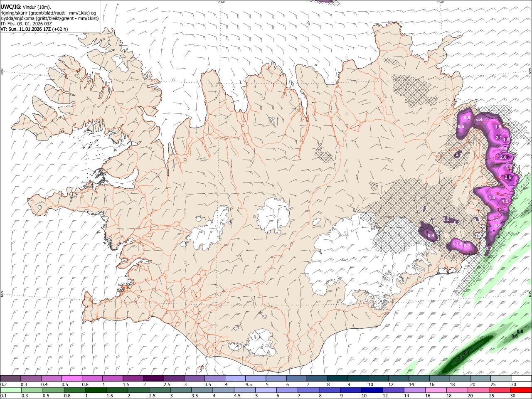Select the red-pink swatch labeled 25, lower legend
This screenshot has height=399, width=532.
click(x=500, y=390)
